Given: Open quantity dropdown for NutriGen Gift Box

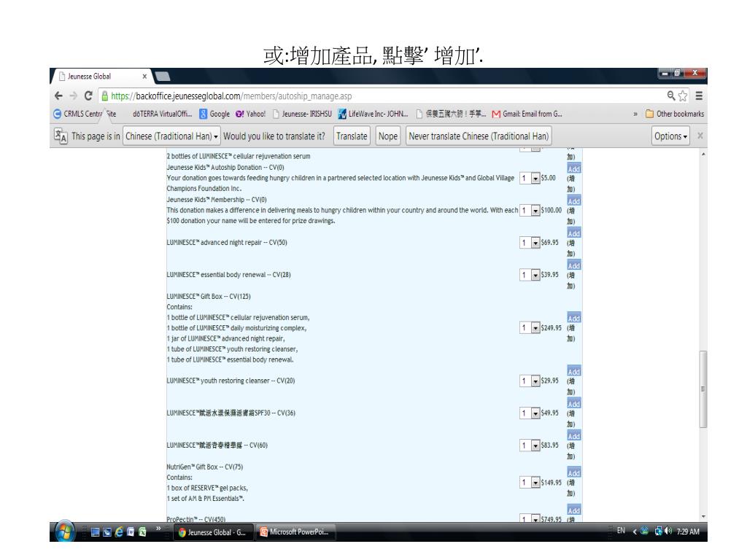Looking at the screenshot, I should click(530, 483).
